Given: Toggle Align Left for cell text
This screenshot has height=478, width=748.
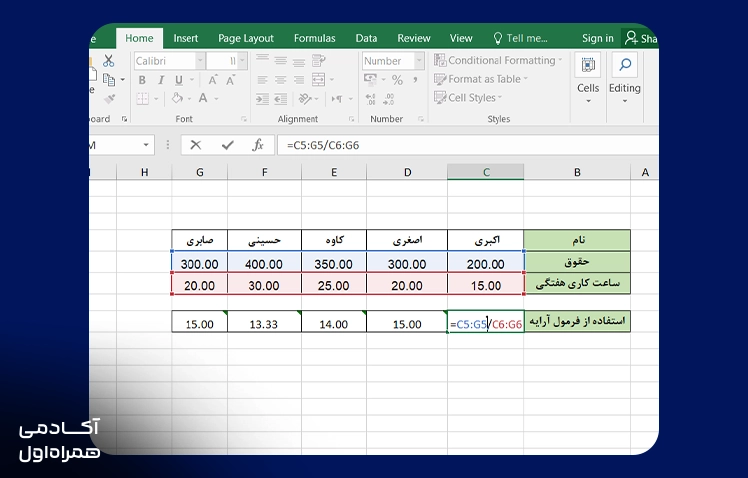Looking at the screenshot, I should pos(262,80).
